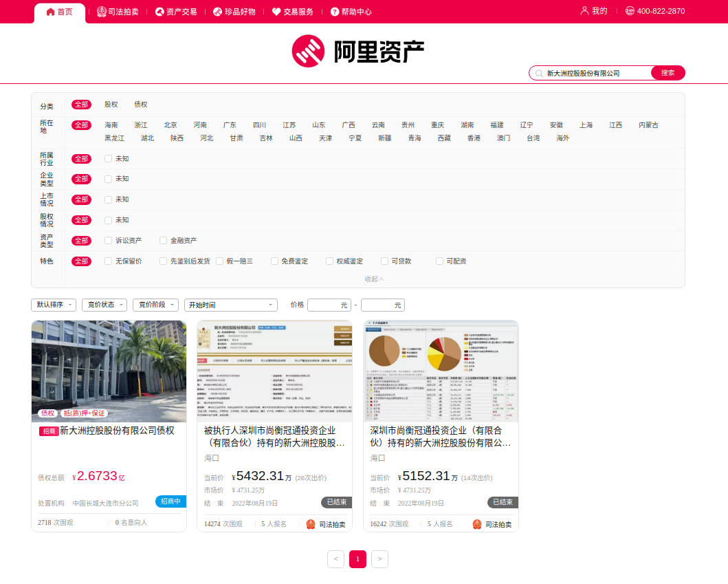Click the 我的 account link
The height and width of the screenshot is (584, 728).
(599, 11)
